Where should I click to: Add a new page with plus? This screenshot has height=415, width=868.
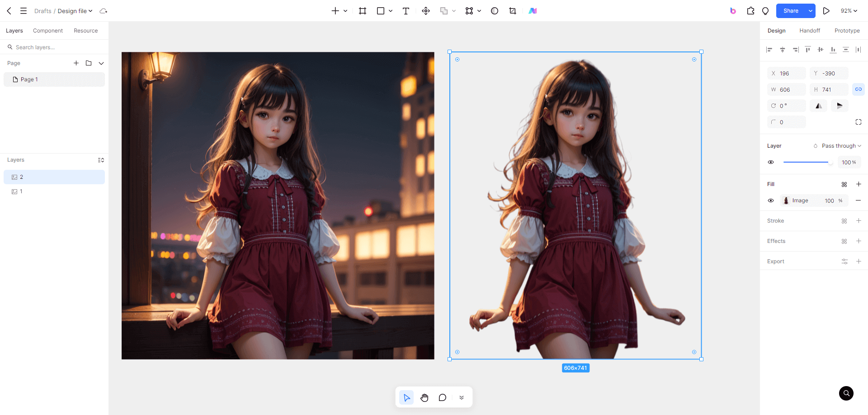click(76, 63)
